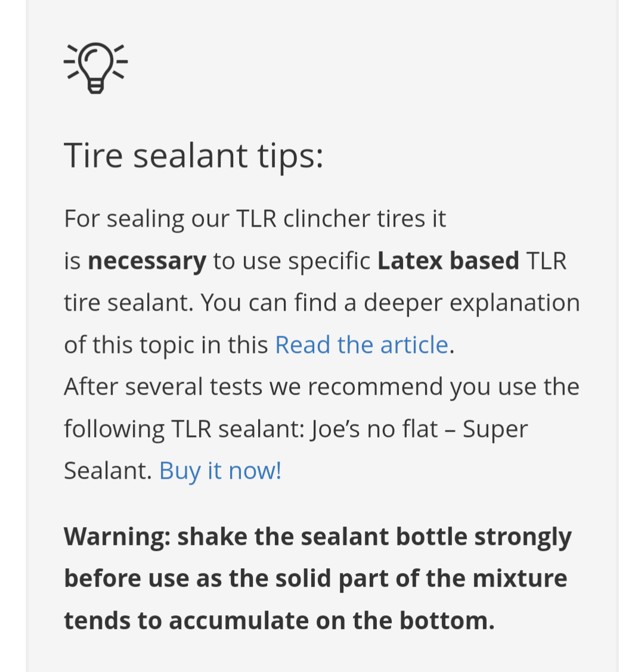This screenshot has width=644, height=672.
Task: Click the bold word "Warning:"
Action: [x=117, y=537]
